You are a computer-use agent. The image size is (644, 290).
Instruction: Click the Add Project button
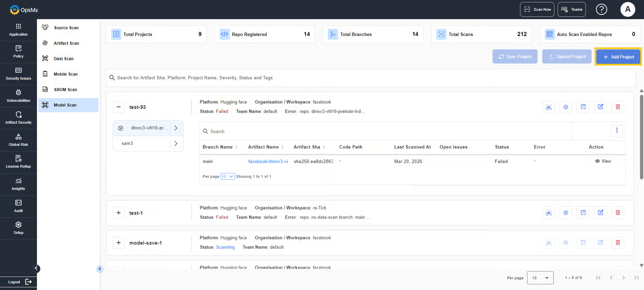pos(618,57)
